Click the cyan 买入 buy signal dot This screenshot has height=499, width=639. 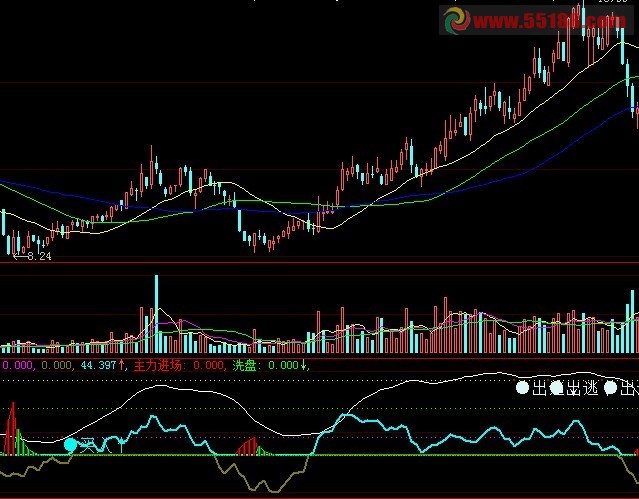[x=71, y=445]
